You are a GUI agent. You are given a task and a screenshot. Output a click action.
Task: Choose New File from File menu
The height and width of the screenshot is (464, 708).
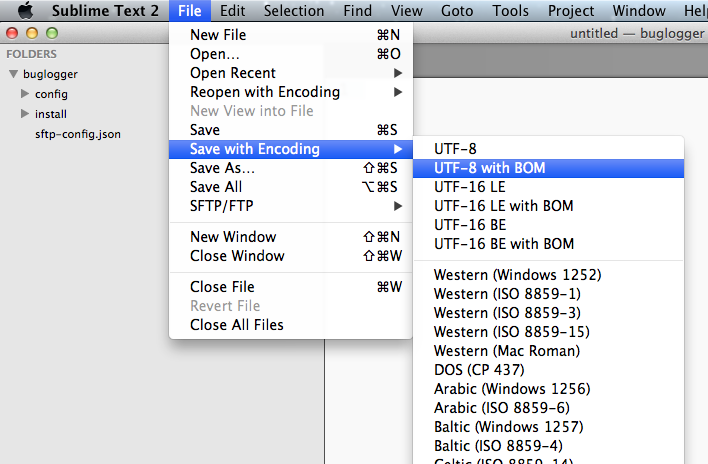(291, 35)
